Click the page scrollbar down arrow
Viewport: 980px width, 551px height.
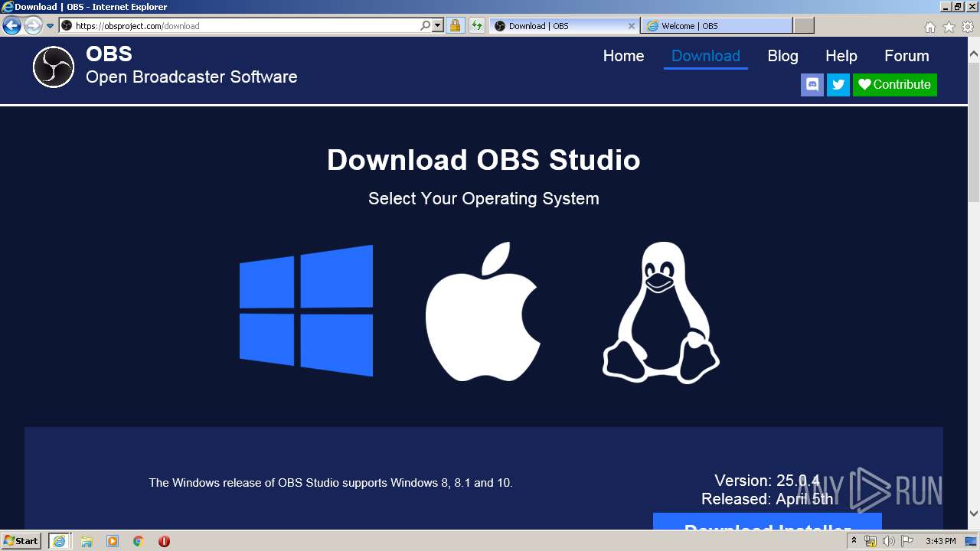click(x=973, y=514)
